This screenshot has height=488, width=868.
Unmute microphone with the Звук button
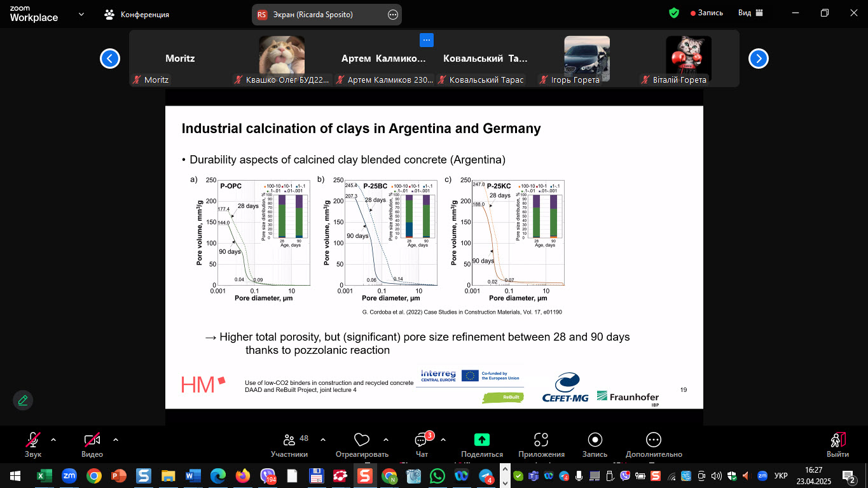pyautogui.click(x=33, y=445)
